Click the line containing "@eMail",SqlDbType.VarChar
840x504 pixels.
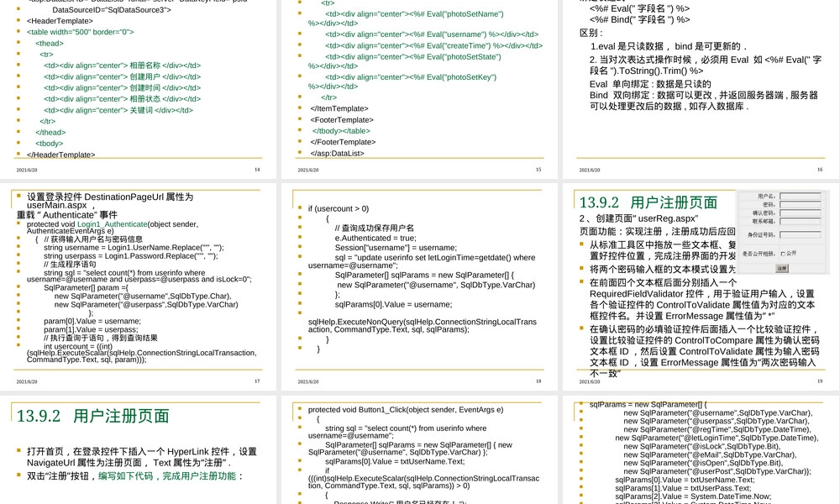pyautogui.click(x=710, y=454)
